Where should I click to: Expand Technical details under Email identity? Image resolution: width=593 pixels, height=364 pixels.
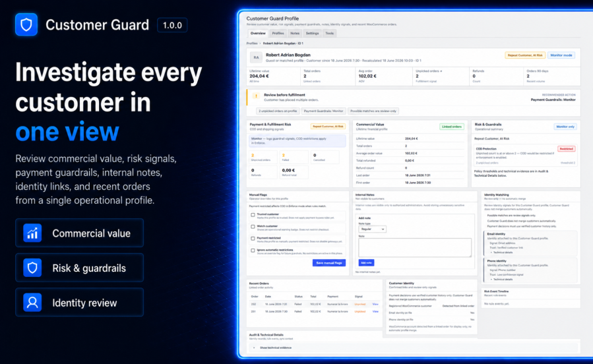point(502,252)
